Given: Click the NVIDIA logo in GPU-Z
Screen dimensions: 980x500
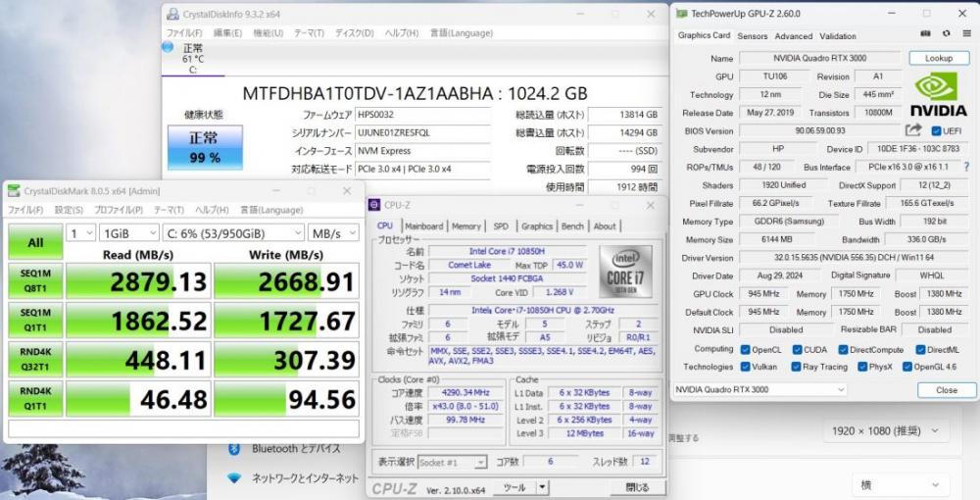Looking at the screenshot, I should [938, 94].
